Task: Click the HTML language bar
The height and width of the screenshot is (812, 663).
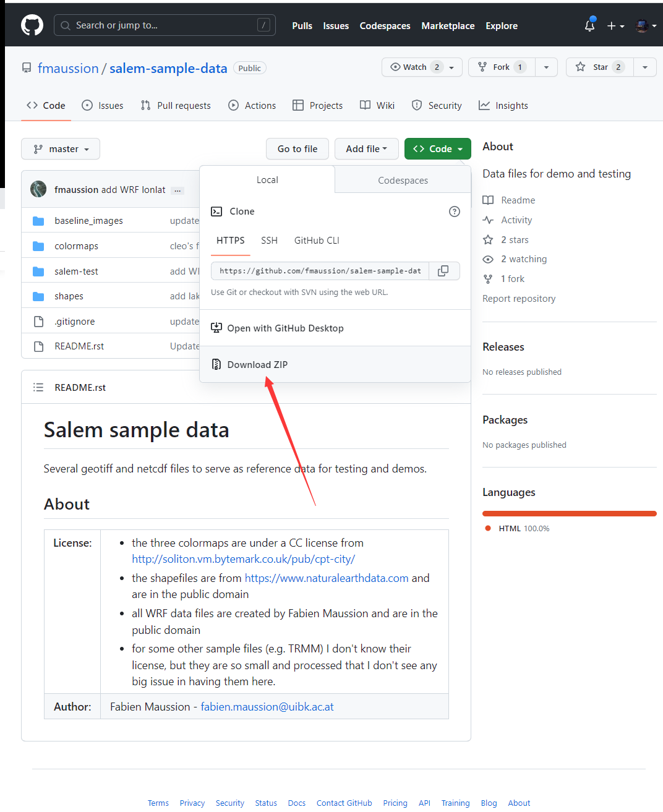Action: point(570,513)
